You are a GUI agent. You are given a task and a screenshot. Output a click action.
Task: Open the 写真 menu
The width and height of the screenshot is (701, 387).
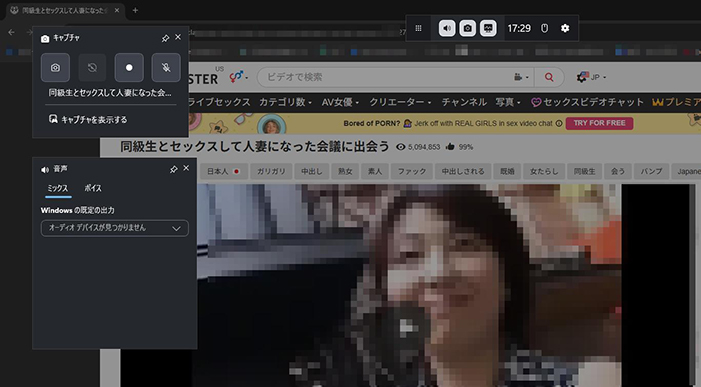[x=508, y=102]
